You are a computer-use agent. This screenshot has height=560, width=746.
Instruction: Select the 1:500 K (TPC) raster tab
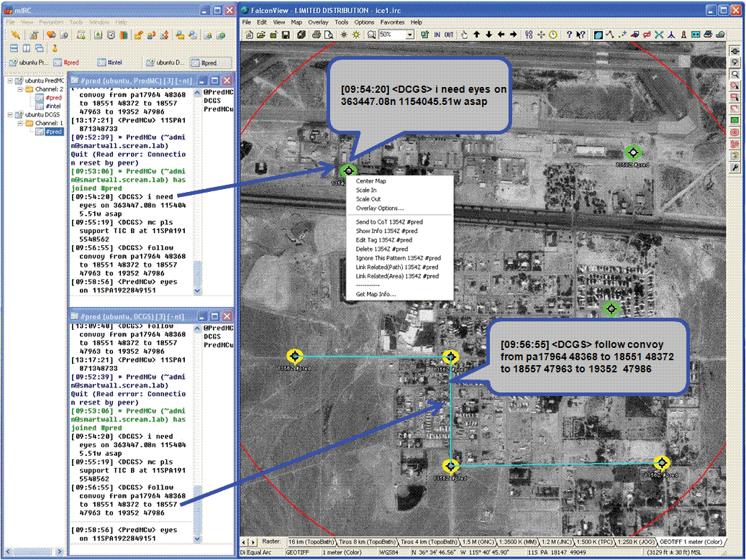click(595, 541)
